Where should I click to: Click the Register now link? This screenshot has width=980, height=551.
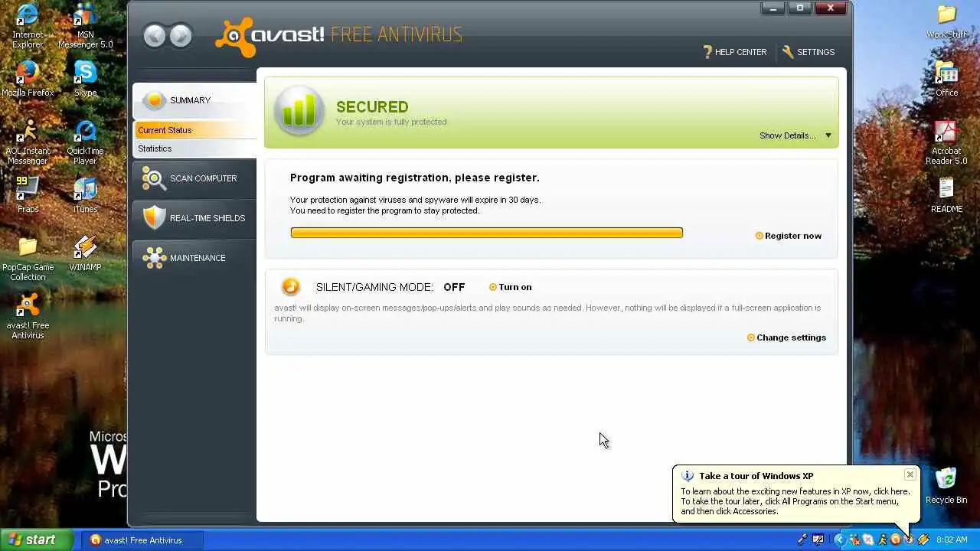(x=789, y=236)
